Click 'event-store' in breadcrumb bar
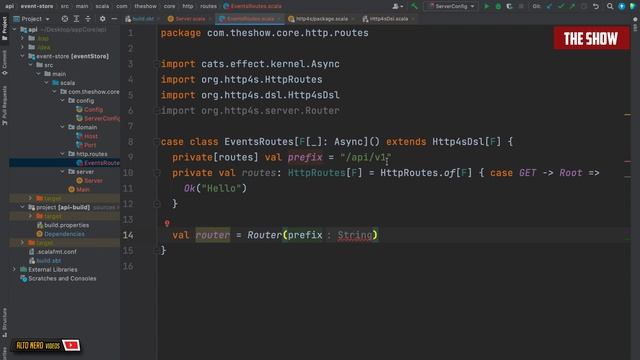Image resolution: width=640 pixels, height=360 pixels. click(x=37, y=6)
